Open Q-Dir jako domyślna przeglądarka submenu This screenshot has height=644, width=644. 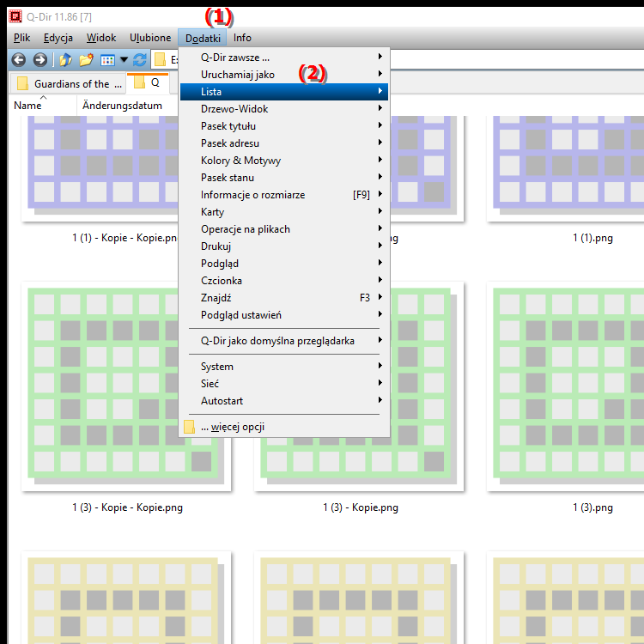pyautogui.click(x=284, y=341)
